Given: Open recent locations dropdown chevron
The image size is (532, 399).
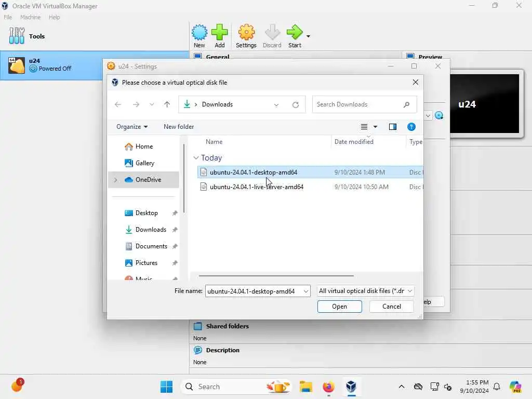Looking at the screenshot, I should pos(152,104).
